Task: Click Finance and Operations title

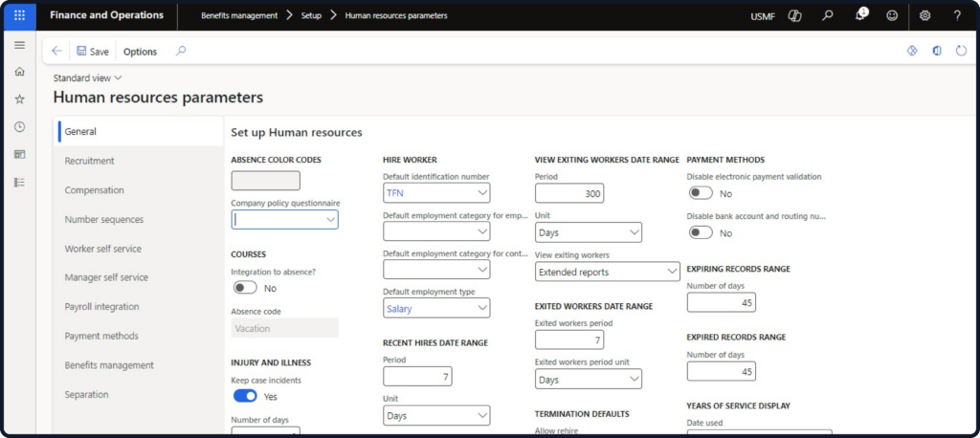Action: pyautogui.click(x=106, y=15)
